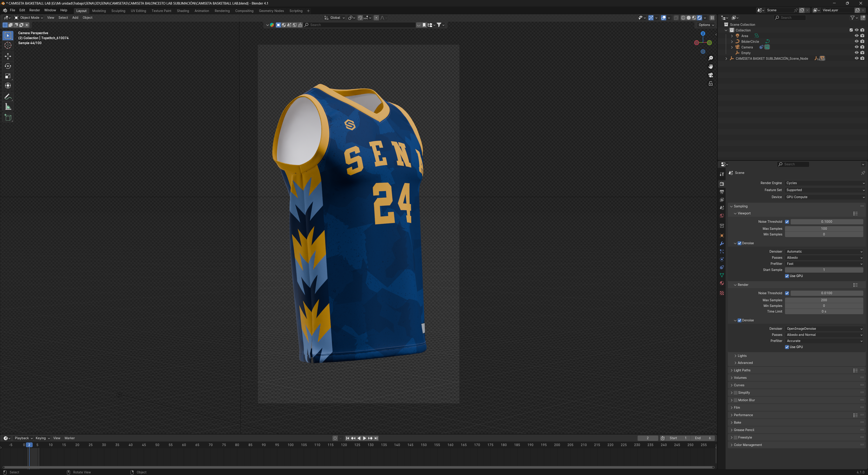The height and width of the screenshot is (475, 868).
Task: Select the Annotate tool
Action: coord(8,97)
